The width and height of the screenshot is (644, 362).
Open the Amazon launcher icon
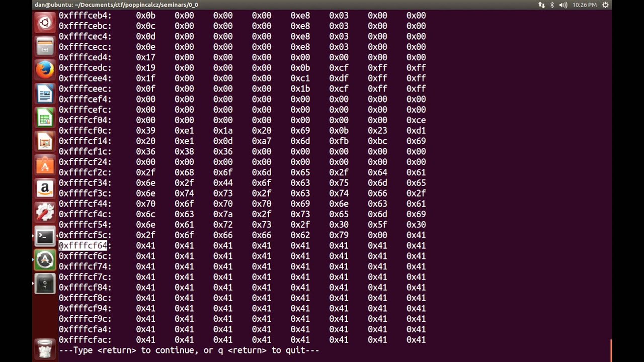[45, 189]
